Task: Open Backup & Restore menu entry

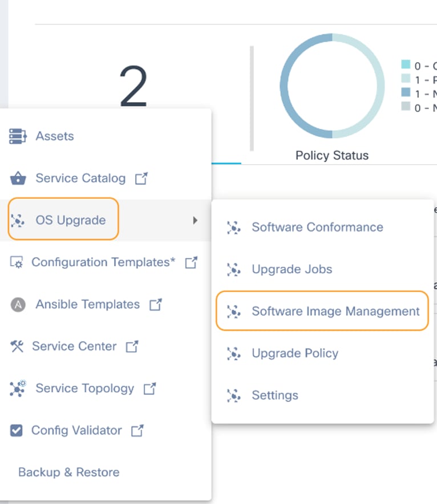Action: point(68,472)
